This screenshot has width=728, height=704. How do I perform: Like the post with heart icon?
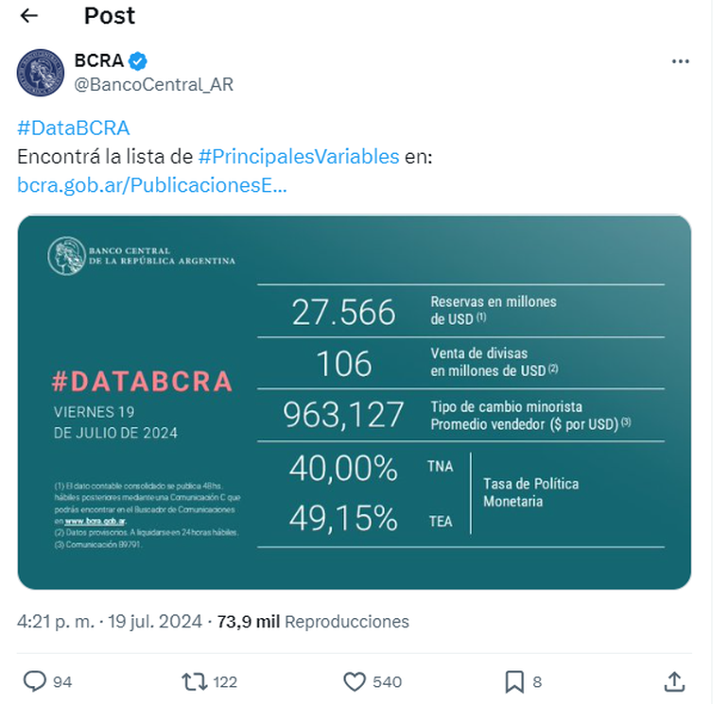(x=354, y=680)
